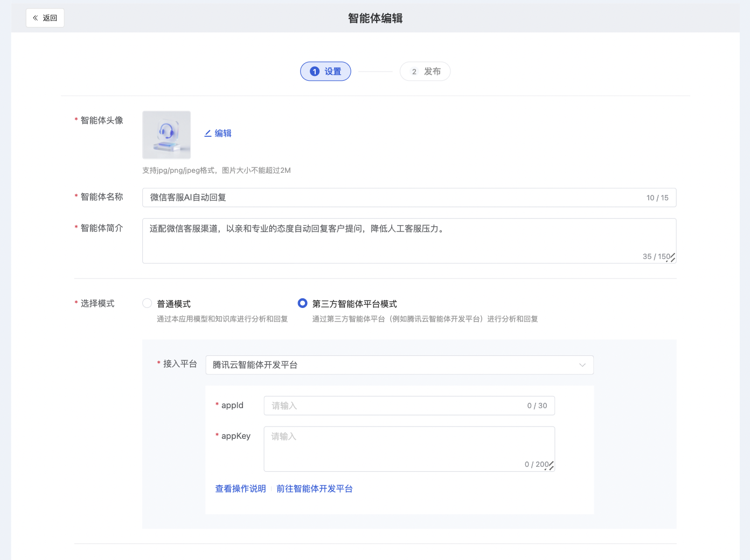
Task: Open the 前往智能体开发平台 link
Action: [315, 488]
